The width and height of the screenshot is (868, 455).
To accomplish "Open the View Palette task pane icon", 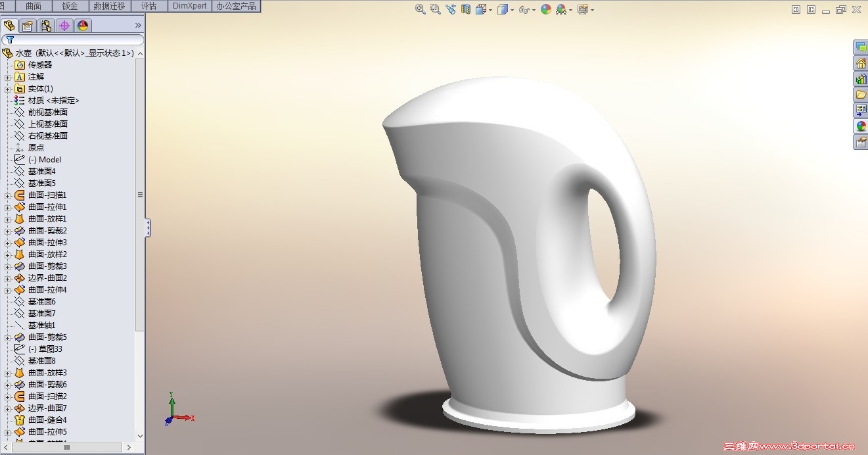I will [860, 110].
